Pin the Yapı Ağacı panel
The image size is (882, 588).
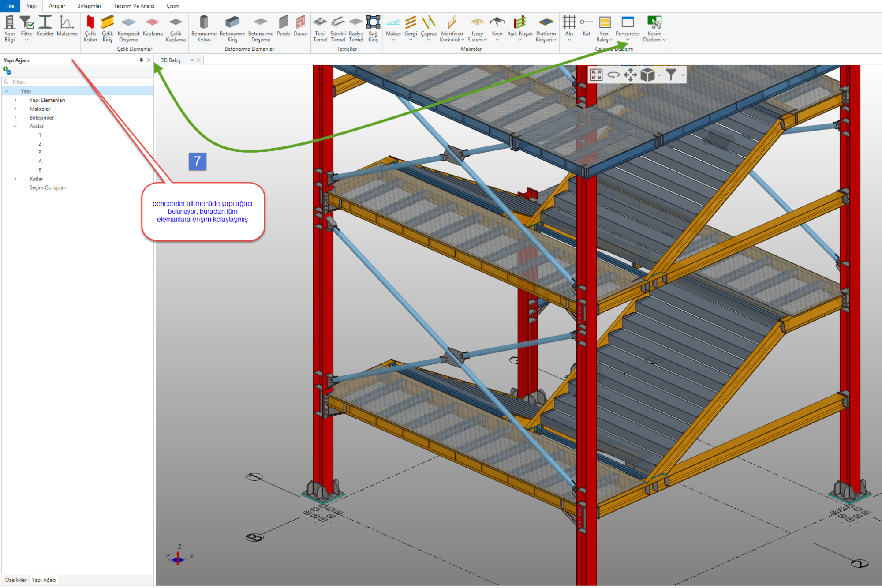tap(141, 60)
